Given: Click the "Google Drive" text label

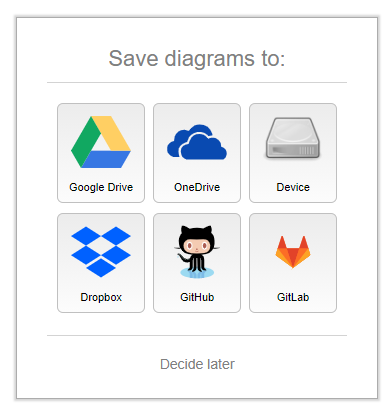Looking at the screenshot, I should pyautogui.click(x=101, y=187).
